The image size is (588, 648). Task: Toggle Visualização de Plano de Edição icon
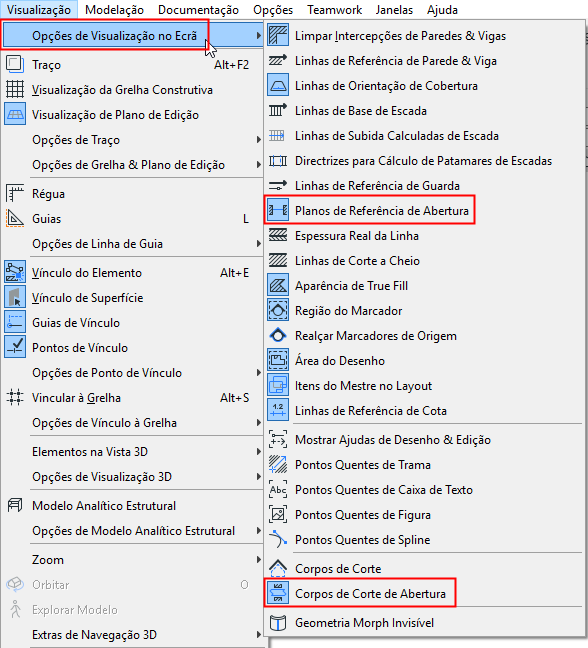[15, 114]
